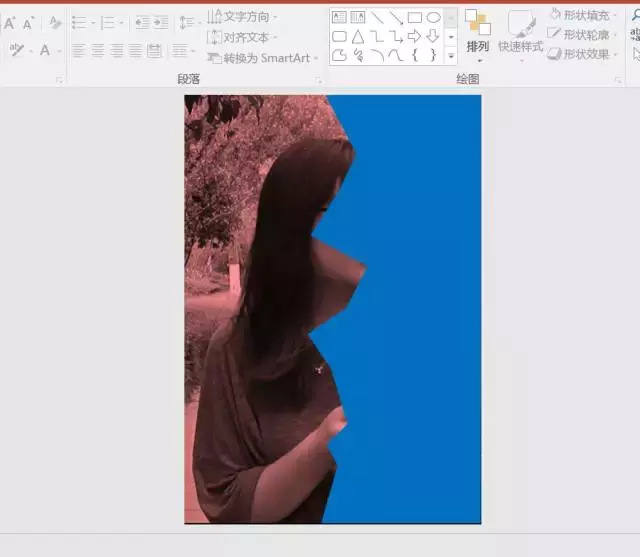Click the decrease list level icon

[x=142, y=22]
